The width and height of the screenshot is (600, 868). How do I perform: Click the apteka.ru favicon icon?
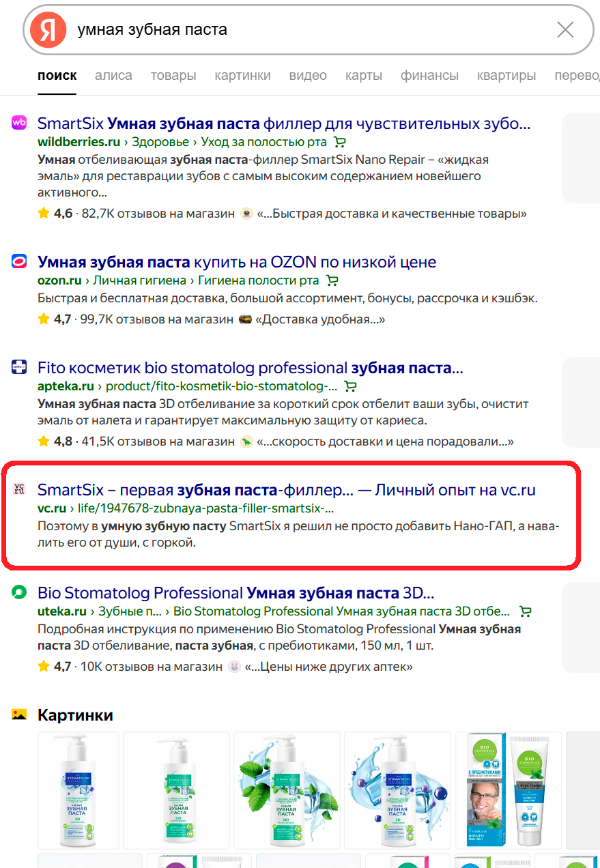click(19, 368)
